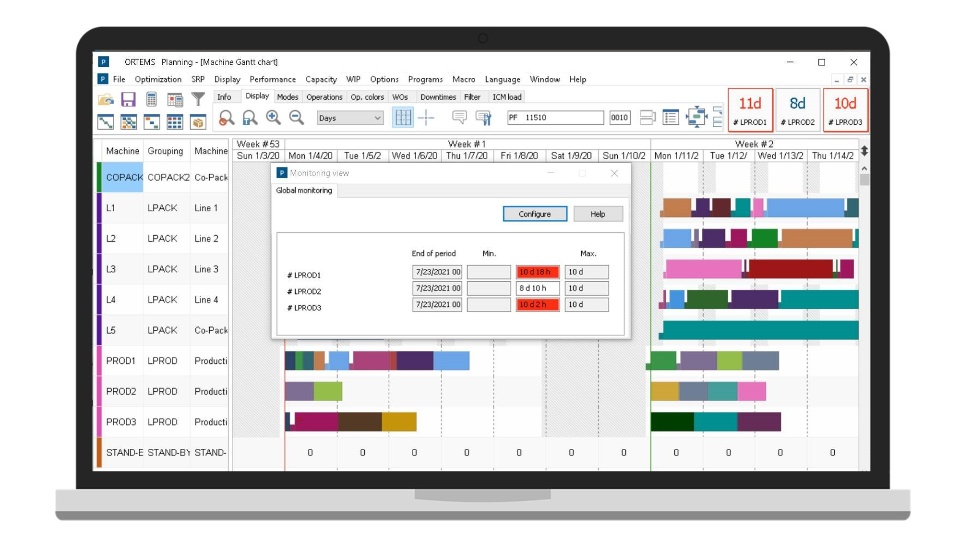Click the magnifier with blue T icon
Screen dimensions: 960x540
[x=250, y=118]
